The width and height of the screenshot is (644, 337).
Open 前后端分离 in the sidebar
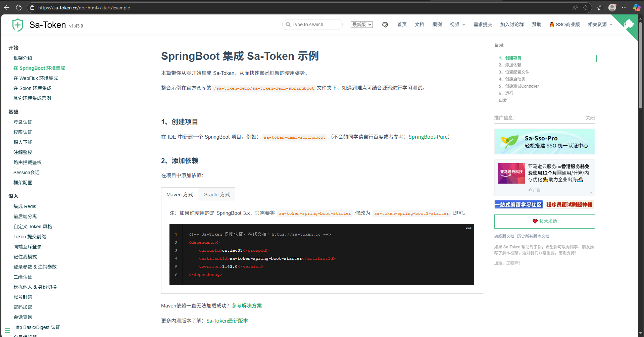(x=25, y=216)
